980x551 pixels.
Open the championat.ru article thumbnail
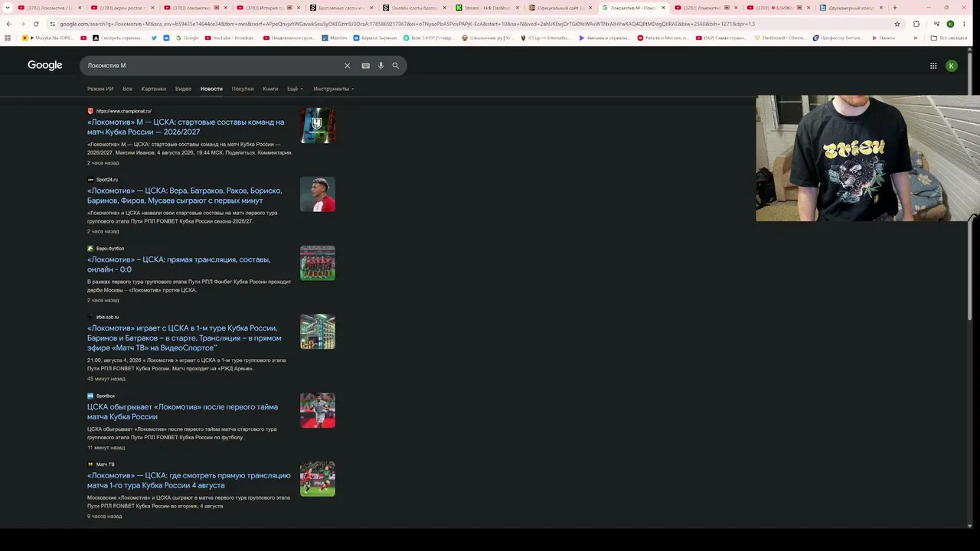click(318, 126)
